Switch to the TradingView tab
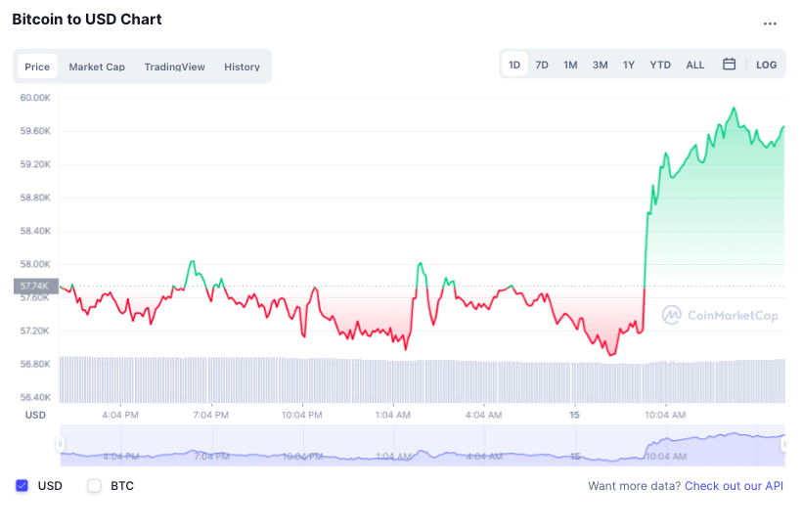Viewport: 802px width, 532px height. pyautogui.click(x=174, y=66)
